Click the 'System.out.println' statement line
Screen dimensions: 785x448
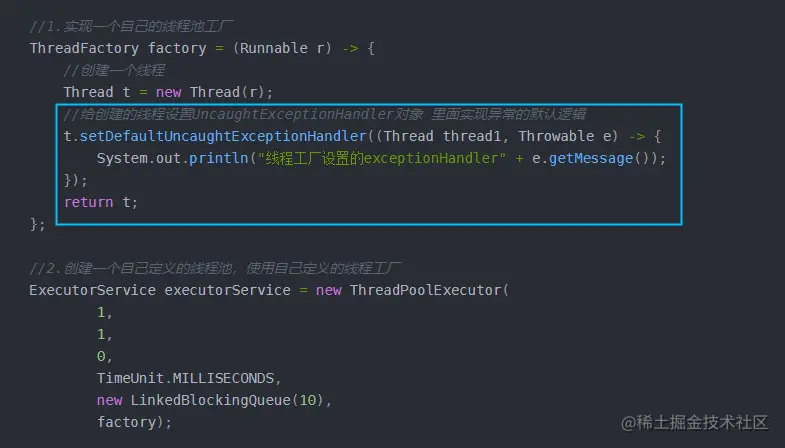point(381,158)
